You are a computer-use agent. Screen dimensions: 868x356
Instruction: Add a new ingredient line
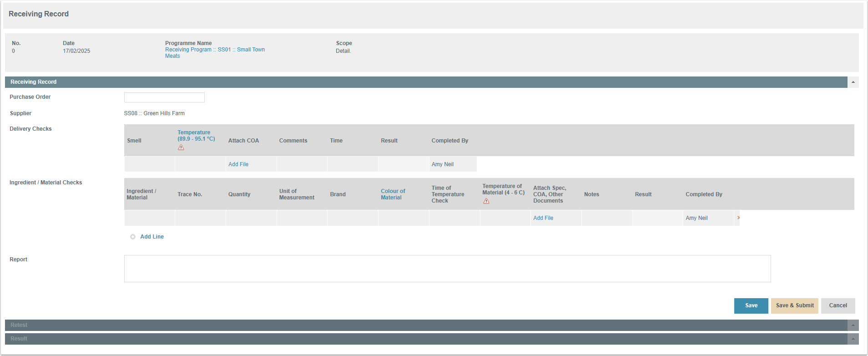click(x=152, y=237)
